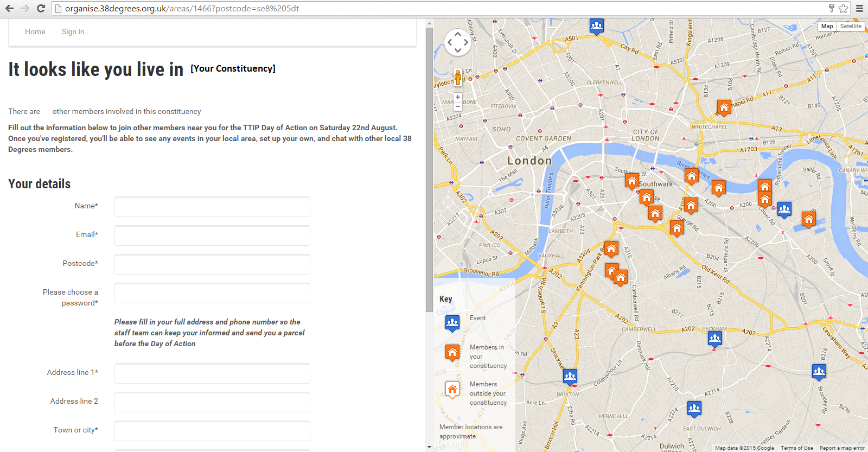This screenshot has height=452, width=868.
Task: Select the blue event marker near Brixton
Action: pyautogui.click(x=570, y=375)
